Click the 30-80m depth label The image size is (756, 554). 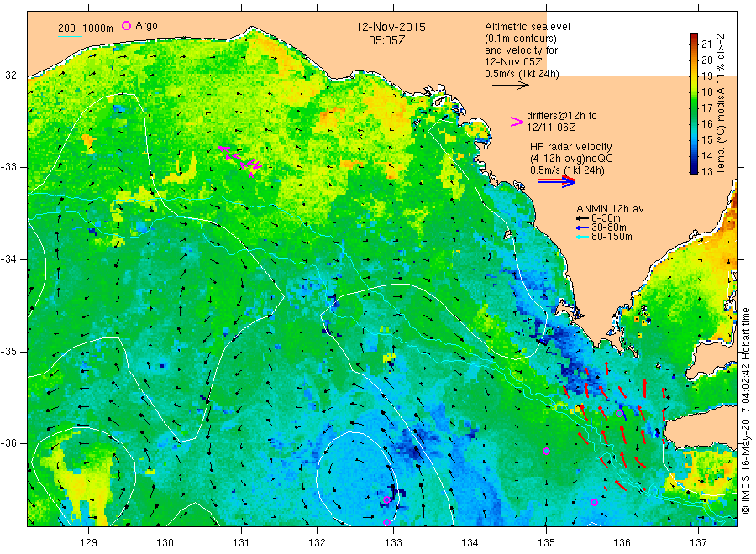pos(609,227)
